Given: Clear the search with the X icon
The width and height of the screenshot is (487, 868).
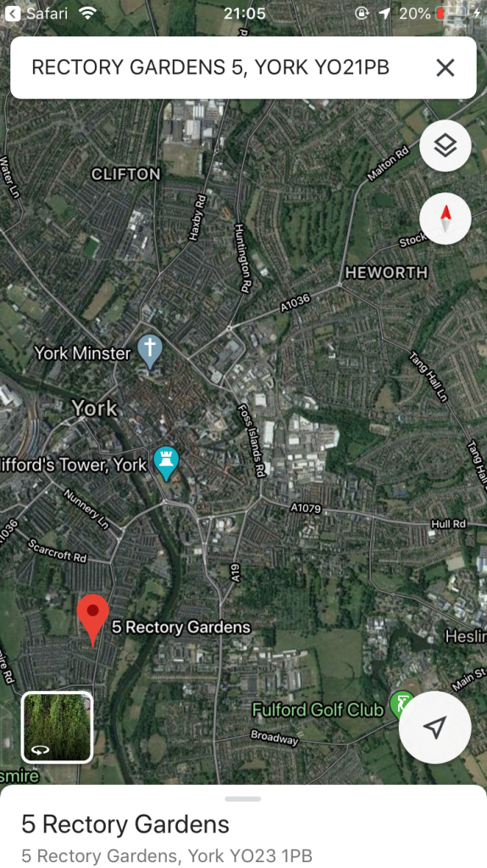Looking at the screenshot, I should (x=445, y=68).
